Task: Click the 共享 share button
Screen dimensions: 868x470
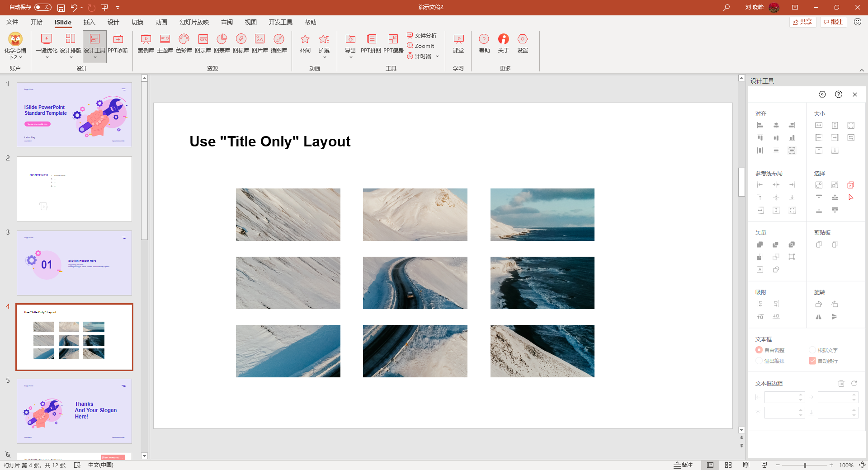Action: [803, 22]
